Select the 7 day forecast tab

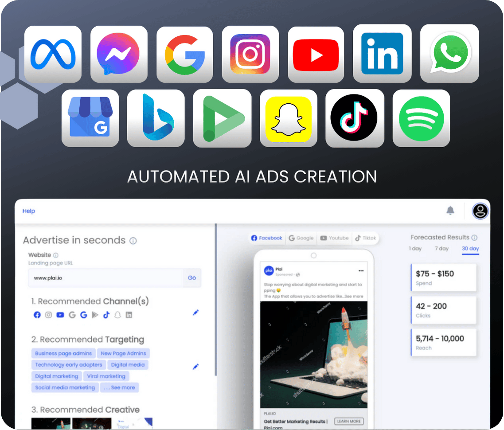(441, 249)
